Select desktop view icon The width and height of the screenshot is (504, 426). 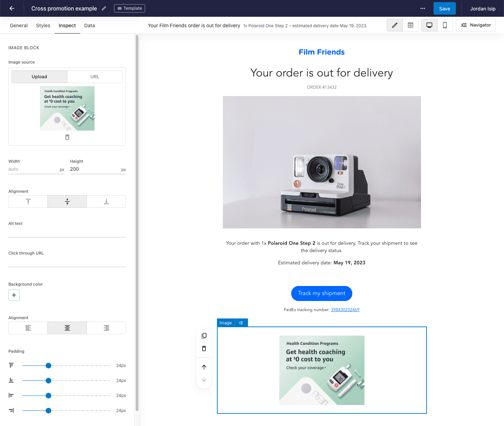click(429, 25)
